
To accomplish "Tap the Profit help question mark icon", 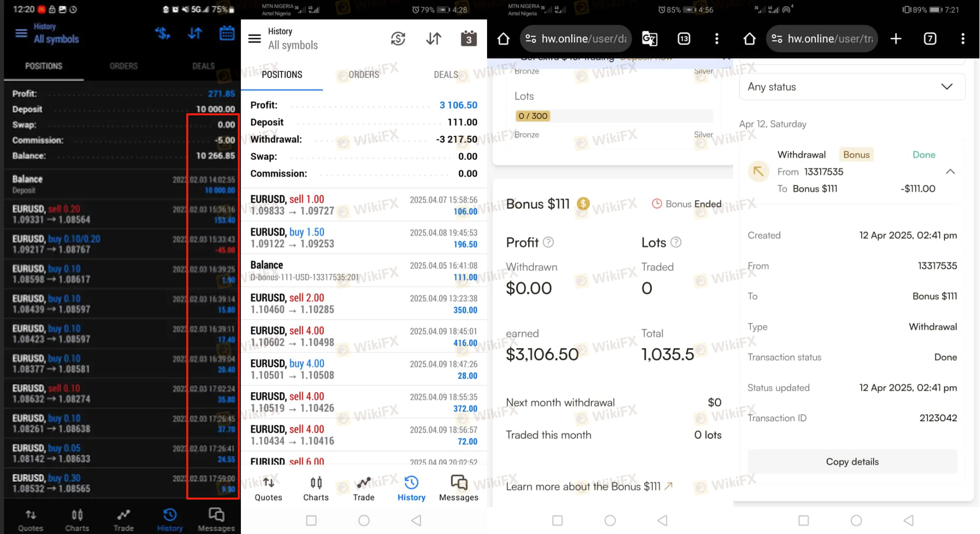I will coord(548,242).
